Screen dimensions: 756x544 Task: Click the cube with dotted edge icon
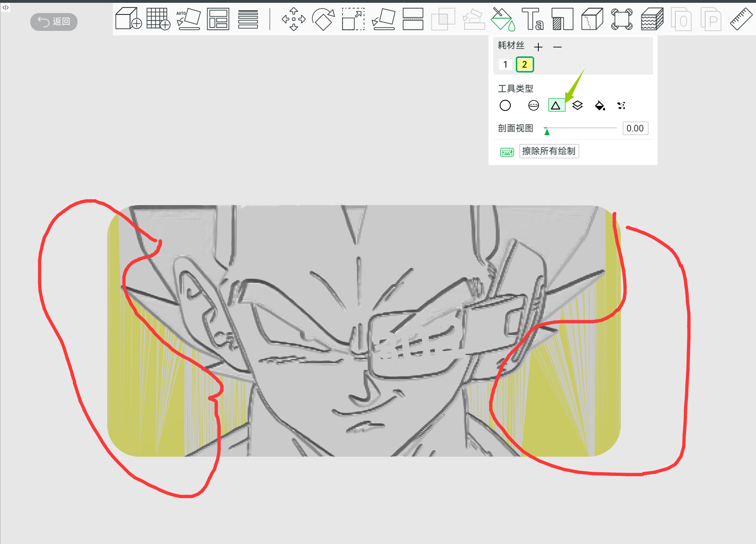592,19
